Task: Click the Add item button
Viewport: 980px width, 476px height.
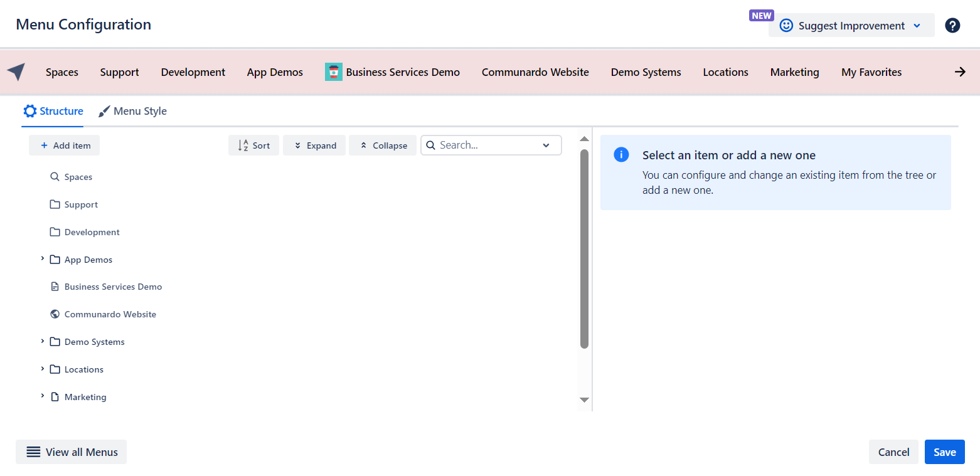Action: click(x=65, y=145)
